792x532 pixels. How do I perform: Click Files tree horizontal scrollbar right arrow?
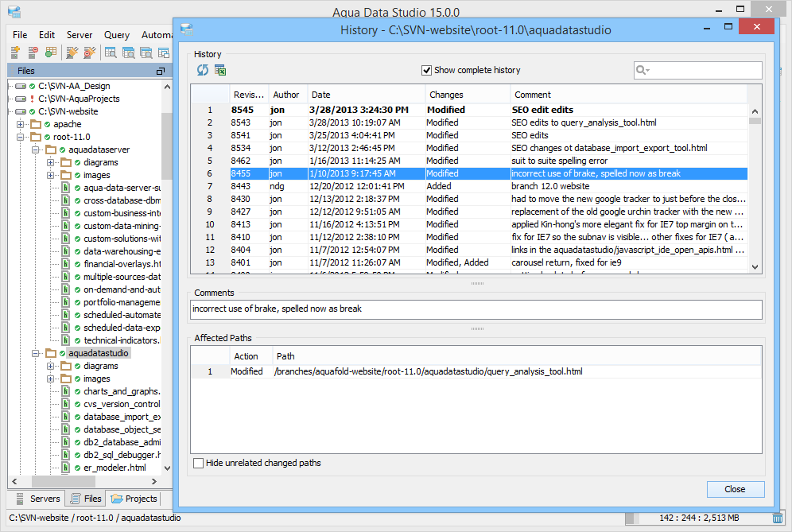154,481
